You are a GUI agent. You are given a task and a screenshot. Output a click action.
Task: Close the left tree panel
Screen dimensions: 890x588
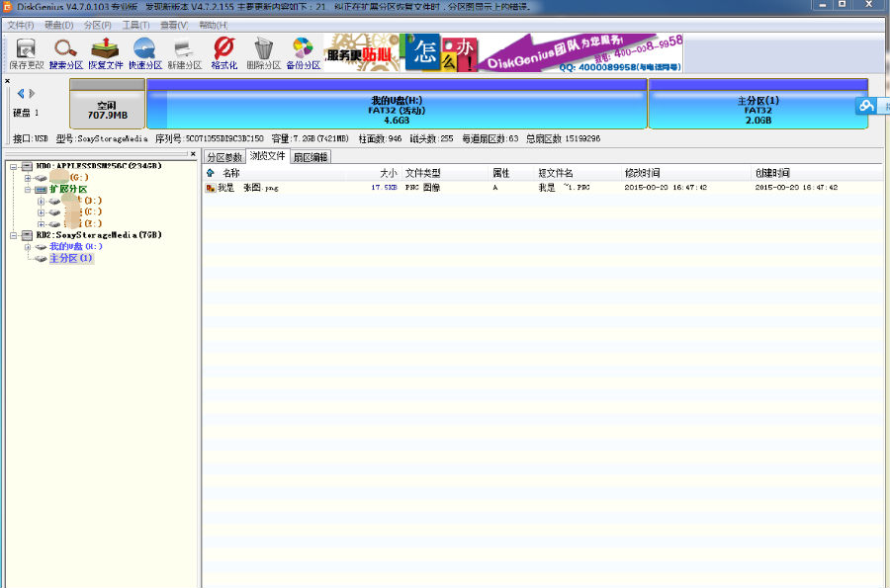pyautogui.click(x=193, y=153)
